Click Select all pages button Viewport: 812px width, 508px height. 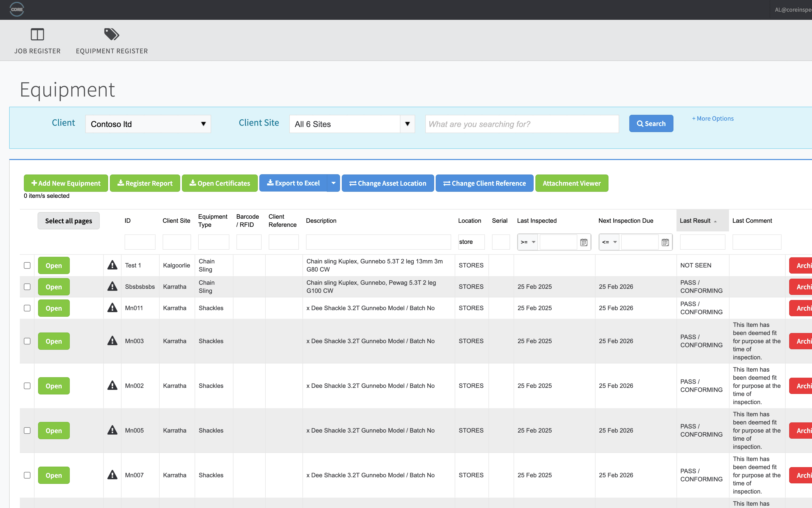click(x=69, y=221)
